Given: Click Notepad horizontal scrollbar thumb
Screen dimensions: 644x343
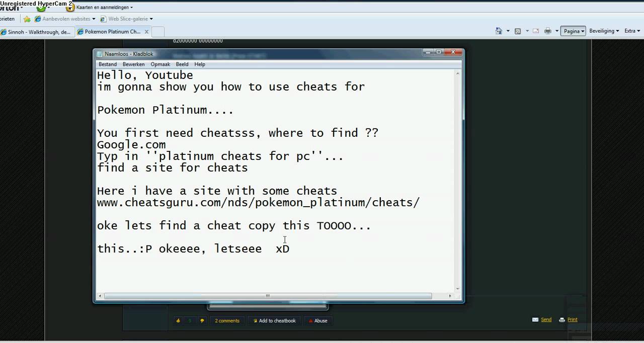Looking at the screenshot, I should 268,296.
